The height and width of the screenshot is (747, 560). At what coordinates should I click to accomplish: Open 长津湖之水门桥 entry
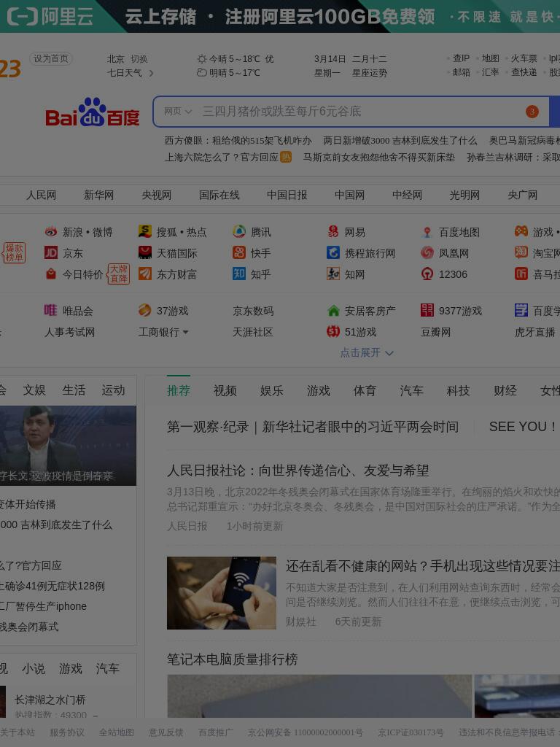(x=50, y=700)
